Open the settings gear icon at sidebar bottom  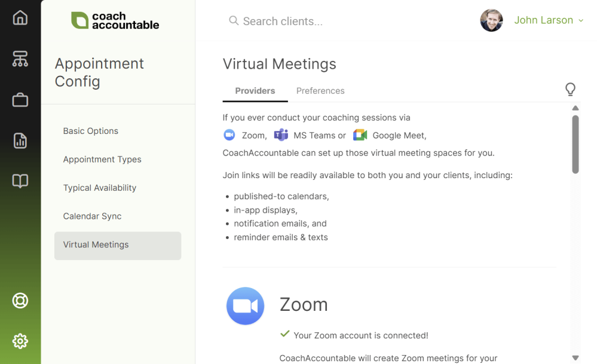coord(20,341)
